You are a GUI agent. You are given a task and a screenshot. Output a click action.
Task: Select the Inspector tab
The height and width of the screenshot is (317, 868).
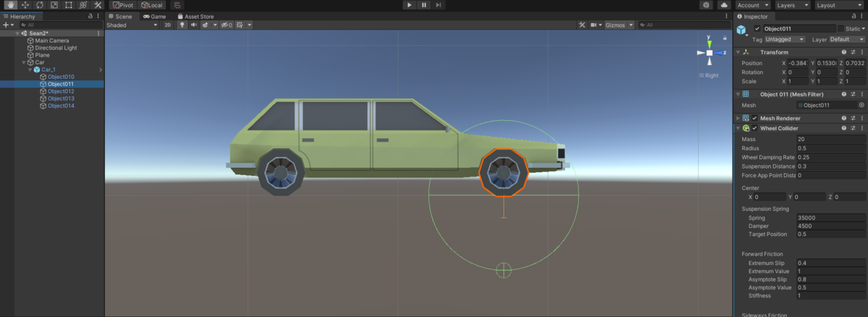coord(753,15)
